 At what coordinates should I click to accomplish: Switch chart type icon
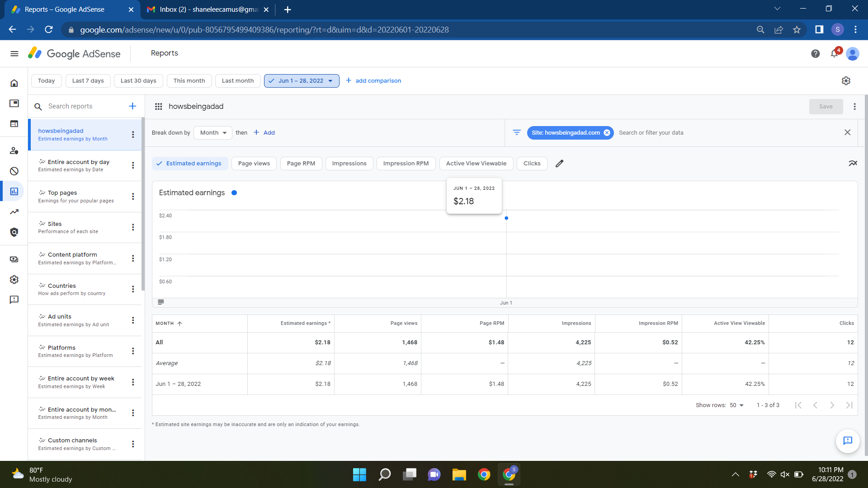coord(853,164)
